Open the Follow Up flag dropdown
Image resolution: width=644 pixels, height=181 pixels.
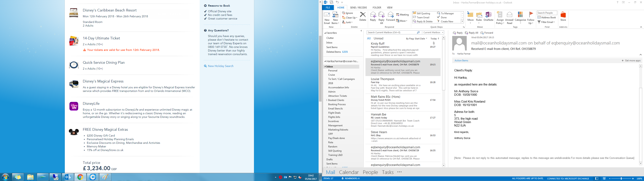click(531, 18)
